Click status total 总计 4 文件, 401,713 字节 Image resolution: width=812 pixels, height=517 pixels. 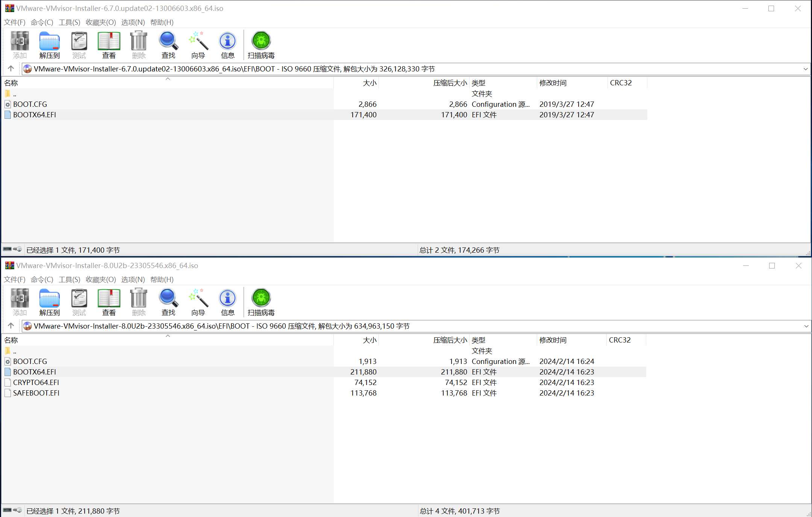tap(460, 511)
